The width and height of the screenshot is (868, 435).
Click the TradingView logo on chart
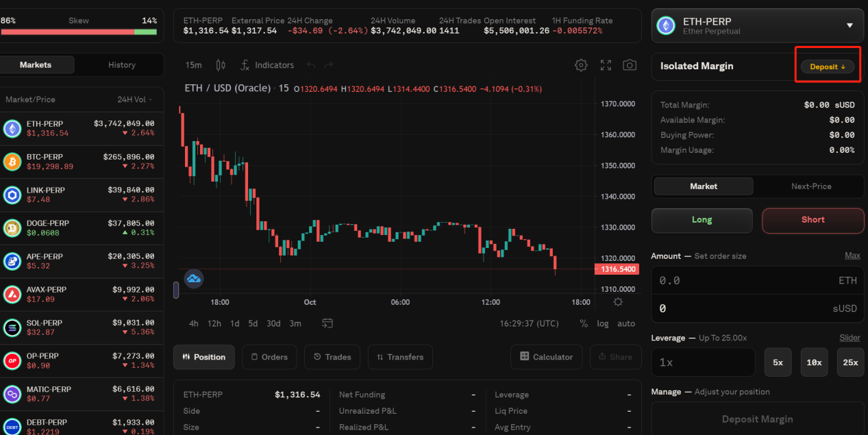click(x=195, y=278)
